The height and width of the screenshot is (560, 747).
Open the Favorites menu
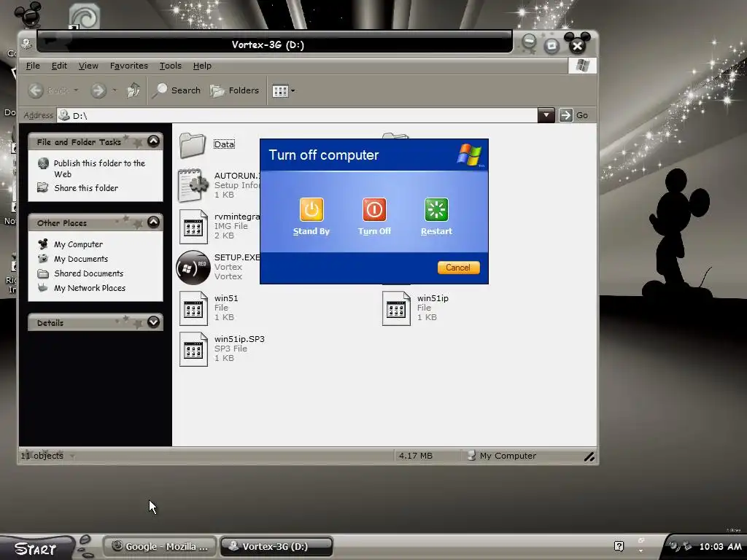128,66
